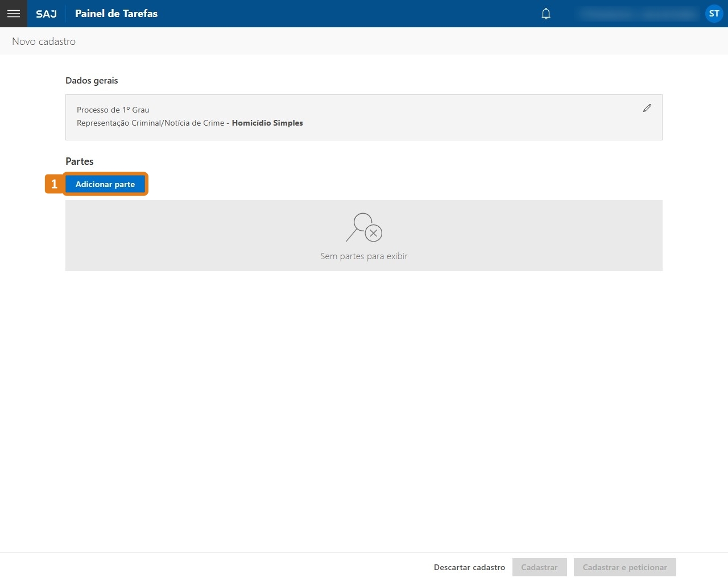The image size is (728, 582).
Task: Click the Homicídio Simples classification text
Action: click(267, 123)
